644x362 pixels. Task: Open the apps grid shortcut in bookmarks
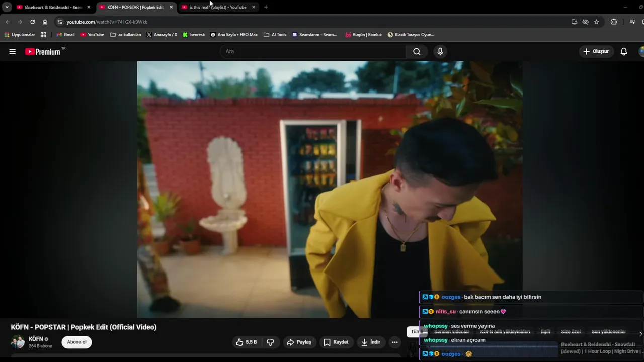click(43, 35)
